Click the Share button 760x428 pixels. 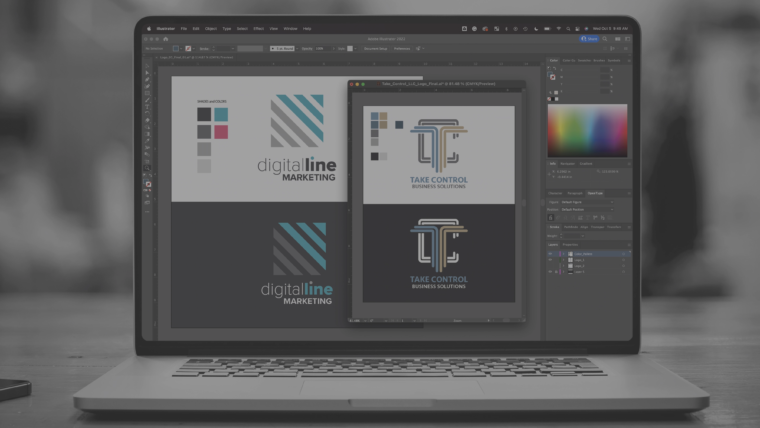pos(589,38)
